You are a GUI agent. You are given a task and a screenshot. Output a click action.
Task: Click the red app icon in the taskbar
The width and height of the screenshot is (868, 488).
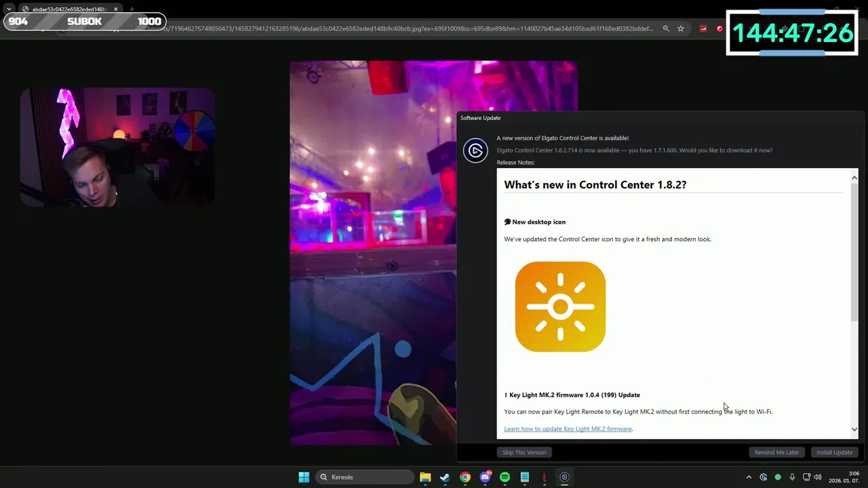(545, 477)
